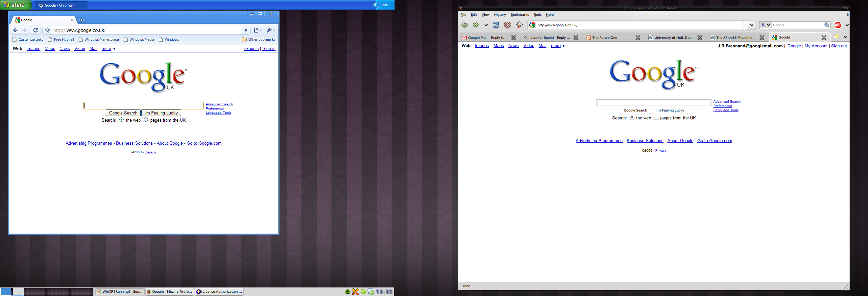Viewport: 868px width, 296px height.
Task: Click the License Authorization panel task button
Action: [219, 292]
